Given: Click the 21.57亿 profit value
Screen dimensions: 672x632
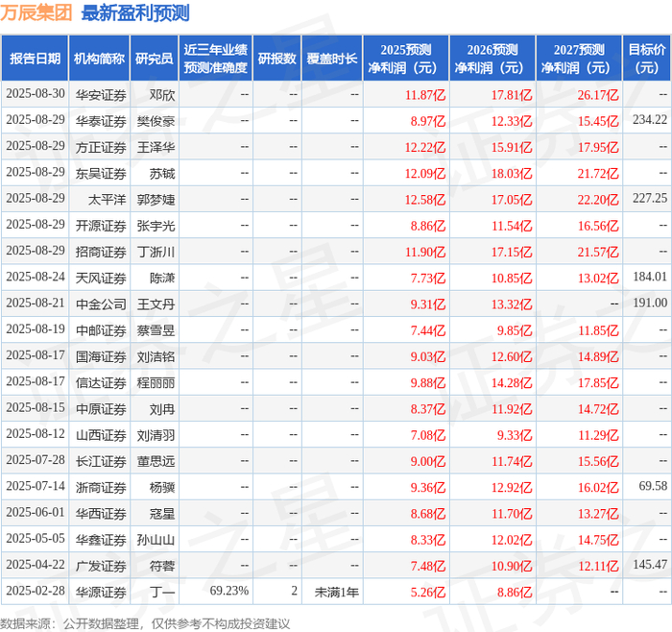Looking at the screenshot, I should tap(598, 252).
